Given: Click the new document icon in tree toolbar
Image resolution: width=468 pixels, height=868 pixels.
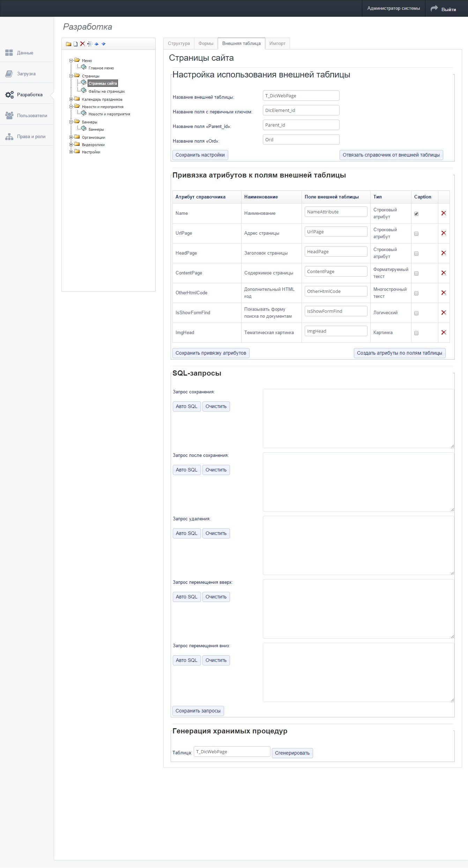Looking at the screenshot, I should (x=75, y=44).
